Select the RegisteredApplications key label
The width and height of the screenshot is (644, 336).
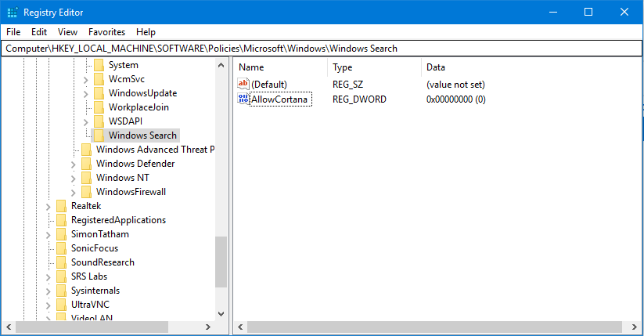pos(118,220)
